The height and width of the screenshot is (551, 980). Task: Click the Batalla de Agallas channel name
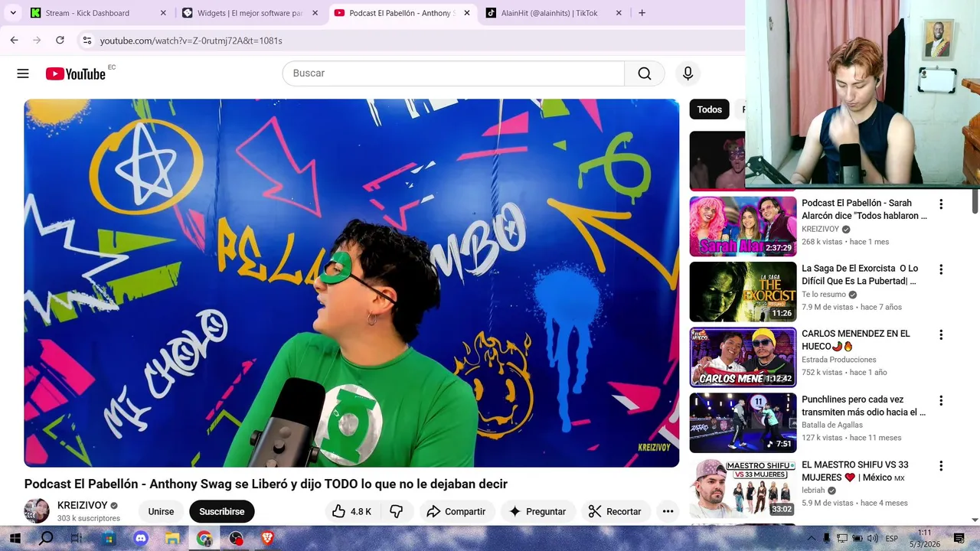[x=832, y=425]
